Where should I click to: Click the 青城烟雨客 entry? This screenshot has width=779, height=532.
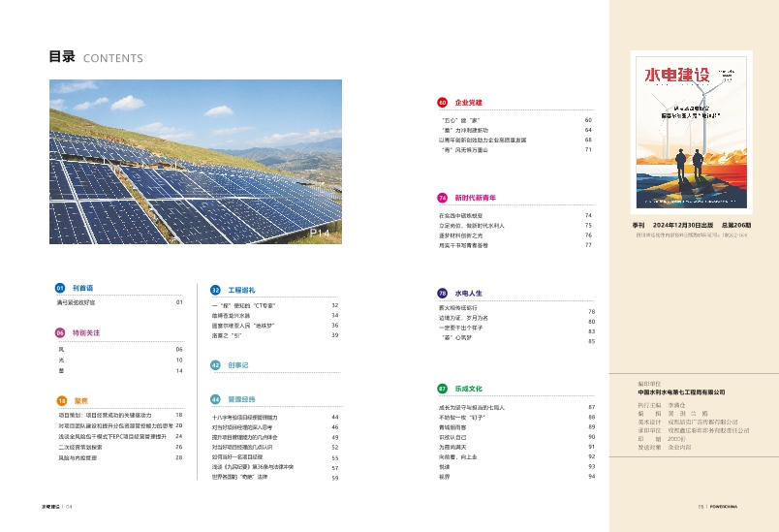coord(452,427)
